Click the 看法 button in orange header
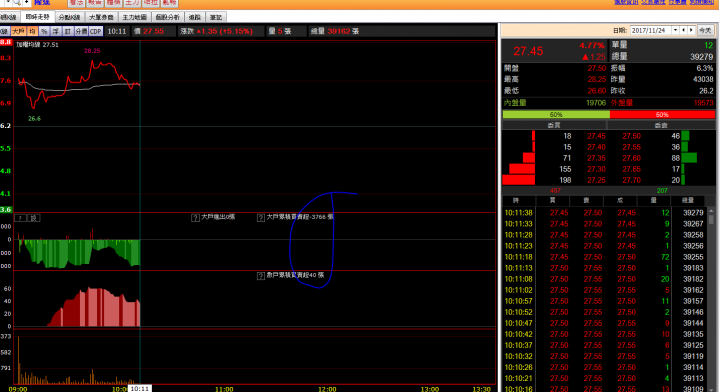 pyautogui.click(x=76, y=3)
